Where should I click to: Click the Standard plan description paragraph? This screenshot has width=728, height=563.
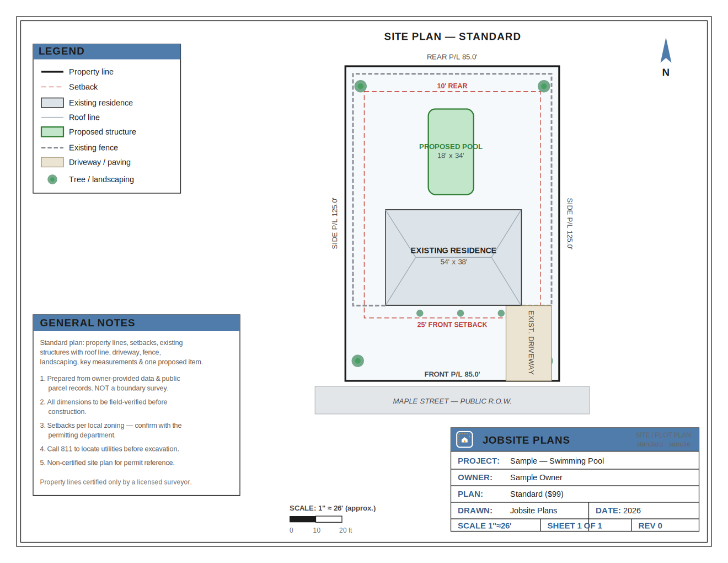tap(121, 352)
